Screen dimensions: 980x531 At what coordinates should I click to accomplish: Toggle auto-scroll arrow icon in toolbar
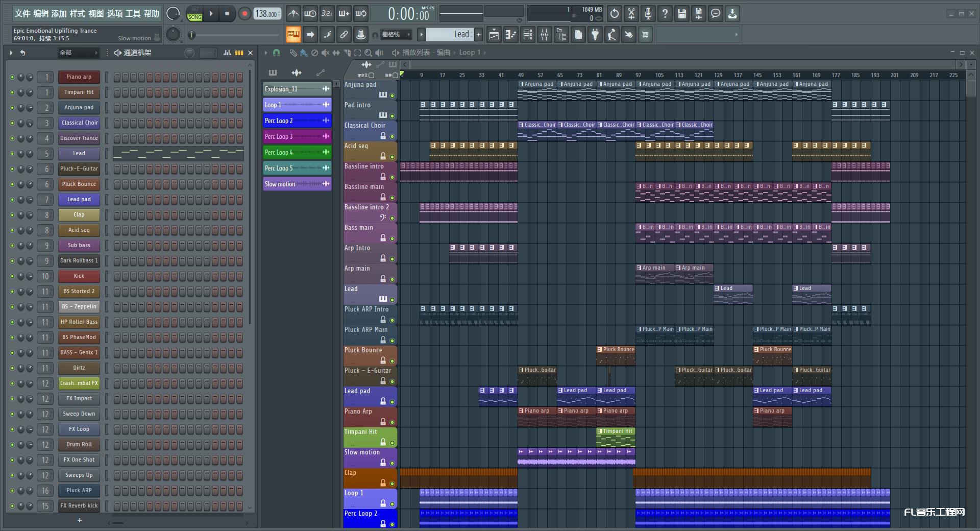(310, 35)
